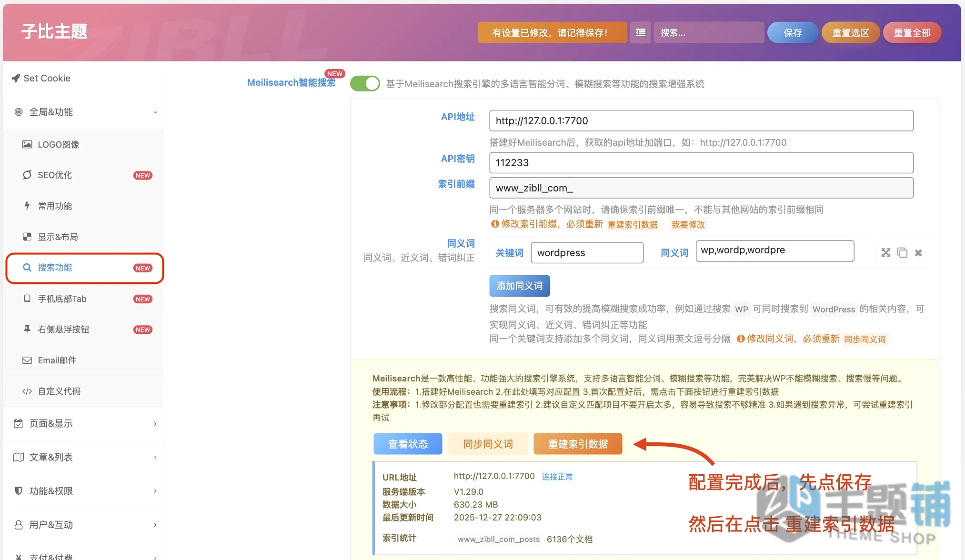Focus the 同义词 wp,wordp,wordpre input
This screenshot has height=560, width=965.
tap(775, 251)
